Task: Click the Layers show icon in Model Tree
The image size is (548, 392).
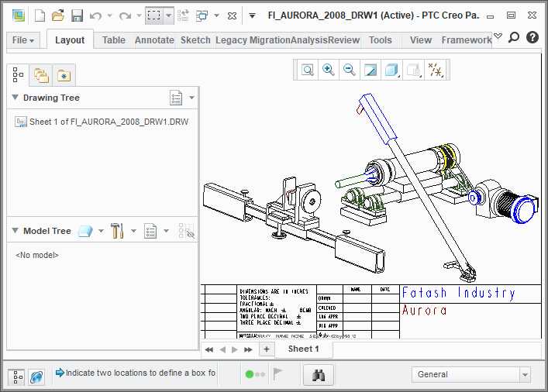Action: (x=85, y=231)
